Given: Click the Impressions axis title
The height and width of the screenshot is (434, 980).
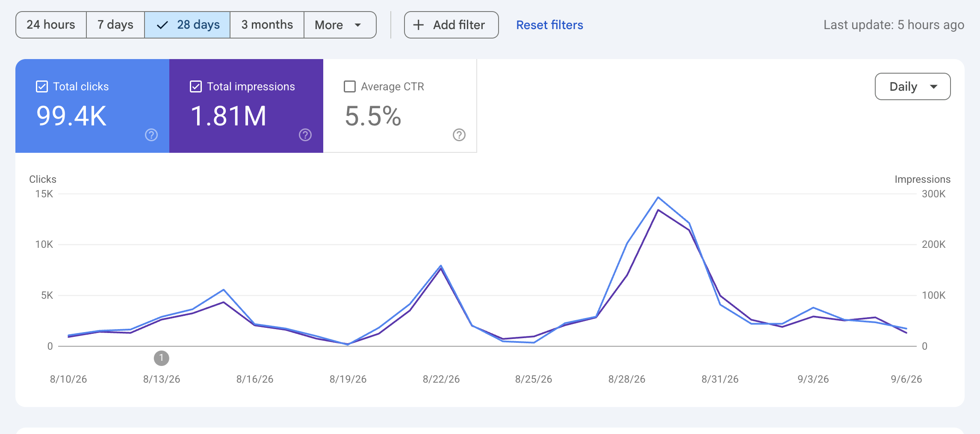Looking at the screenshot, I should tap(923, 179).
